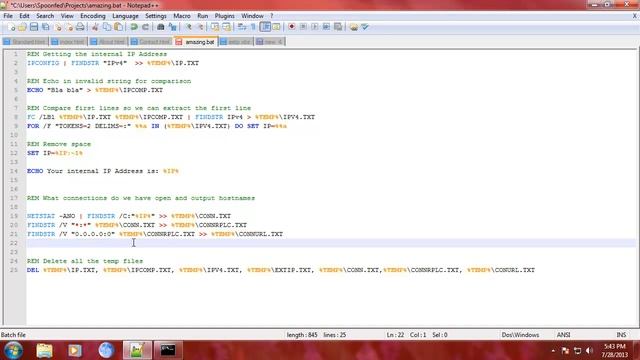The image size is (640, 360).
Task: Open Windows Explorer from the taskbar
Action: click(44, 350)
